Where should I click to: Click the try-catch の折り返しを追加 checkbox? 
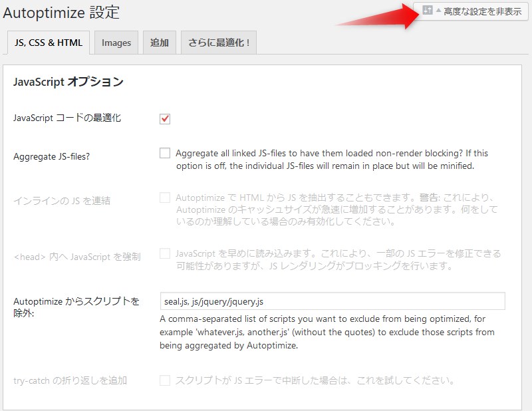(164, 380)
